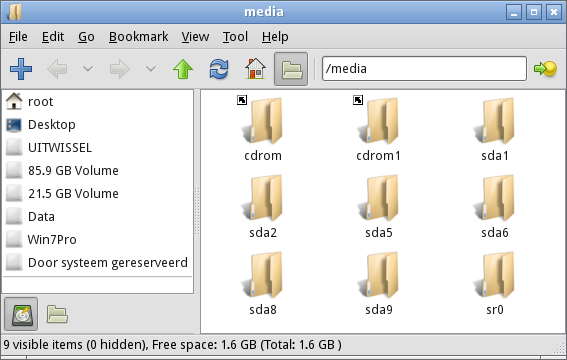The height and width of the screenshot is (360, 567).
Task: Select the Data volume
Action: pyautogui.click(x=98, y=217)
